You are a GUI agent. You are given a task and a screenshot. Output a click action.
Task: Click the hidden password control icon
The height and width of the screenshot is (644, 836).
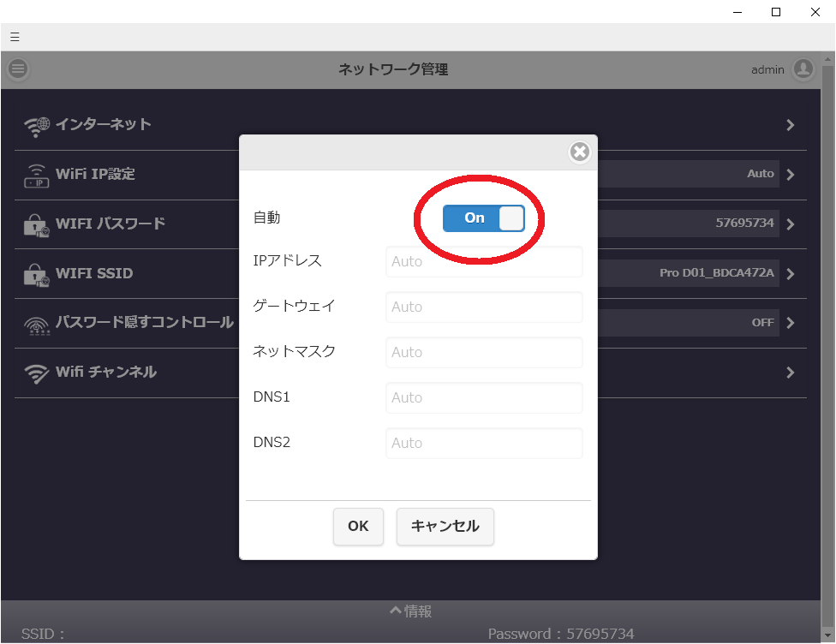tap(37, 324)
